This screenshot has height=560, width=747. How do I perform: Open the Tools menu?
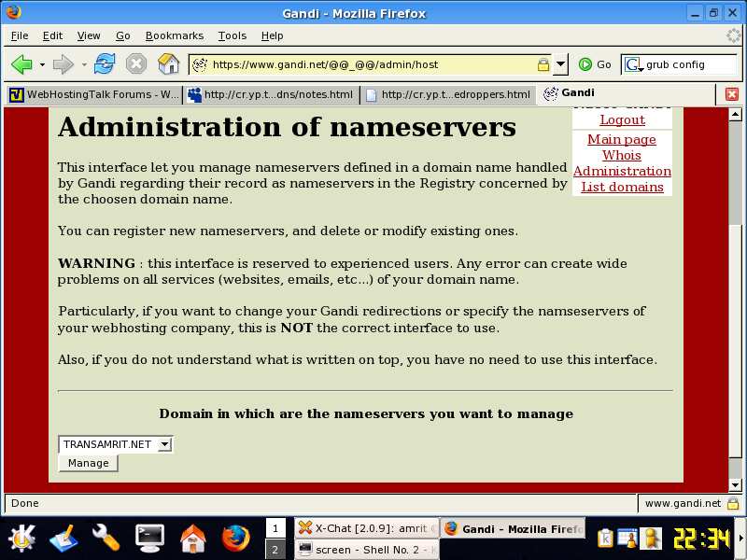(232, 35)
